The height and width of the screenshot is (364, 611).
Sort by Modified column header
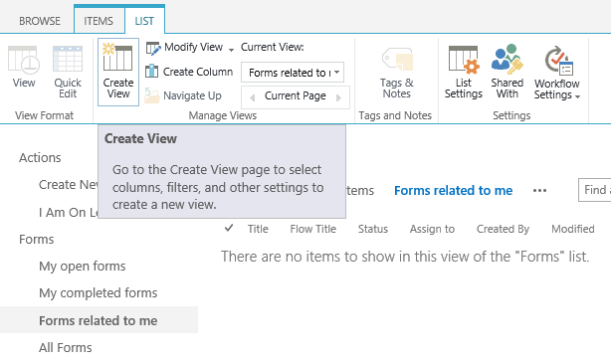pyautogui.click(x=573, y=229)
